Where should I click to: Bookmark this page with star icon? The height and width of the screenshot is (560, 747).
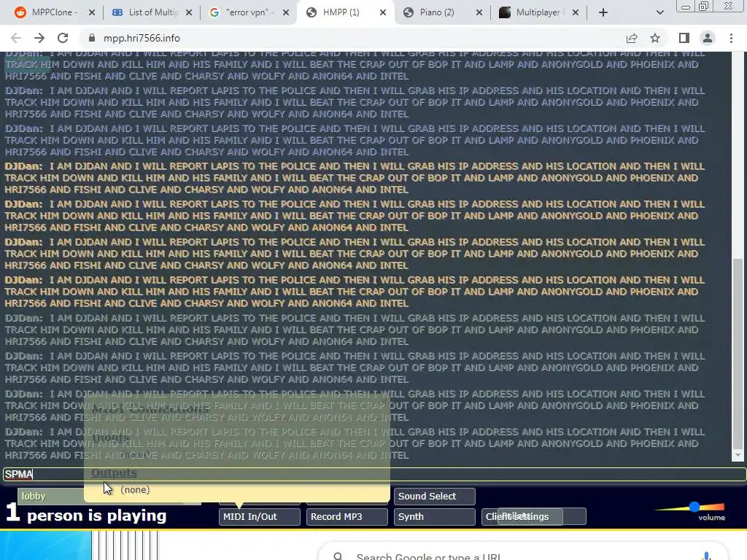pos(655,38)
